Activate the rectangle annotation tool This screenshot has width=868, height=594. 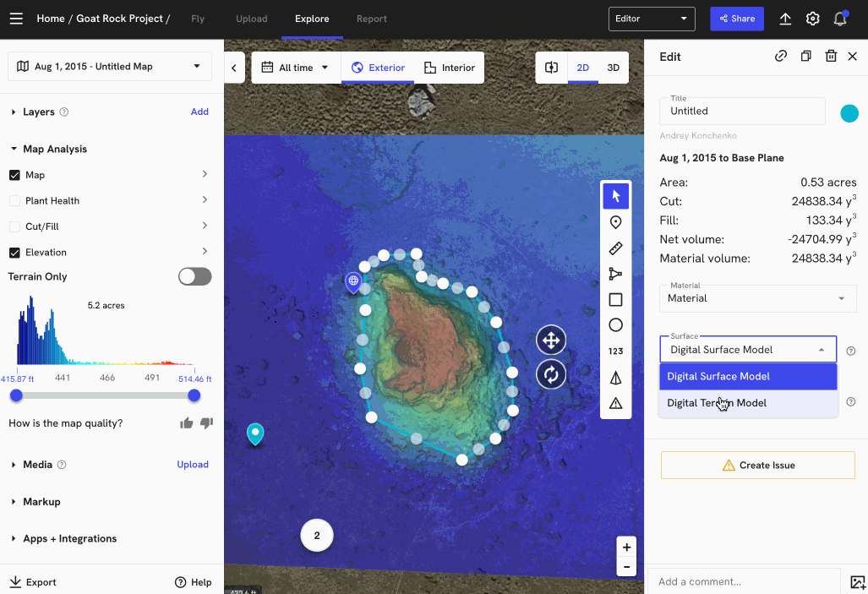click(x=615, y=299)
